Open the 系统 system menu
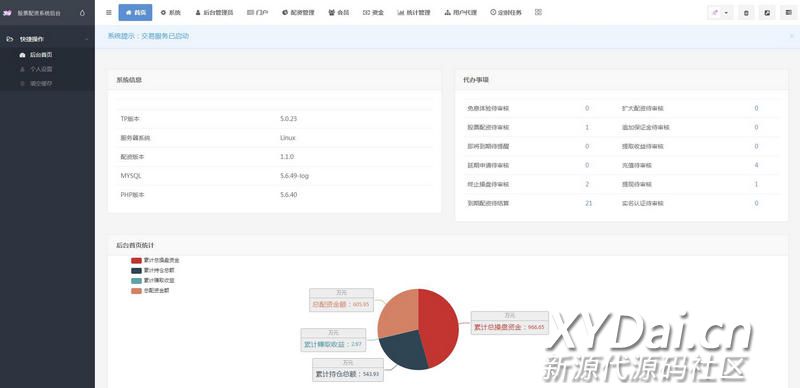 (x=170, y=12)
